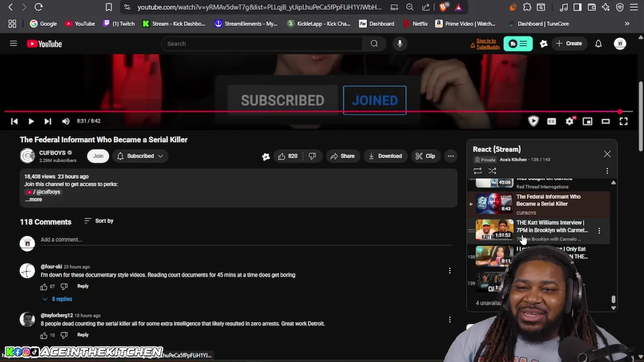Open the CUFBOYS channel avatar
Image resolution: width=644 pixels, height=362 pixels.
pos(27,156)
